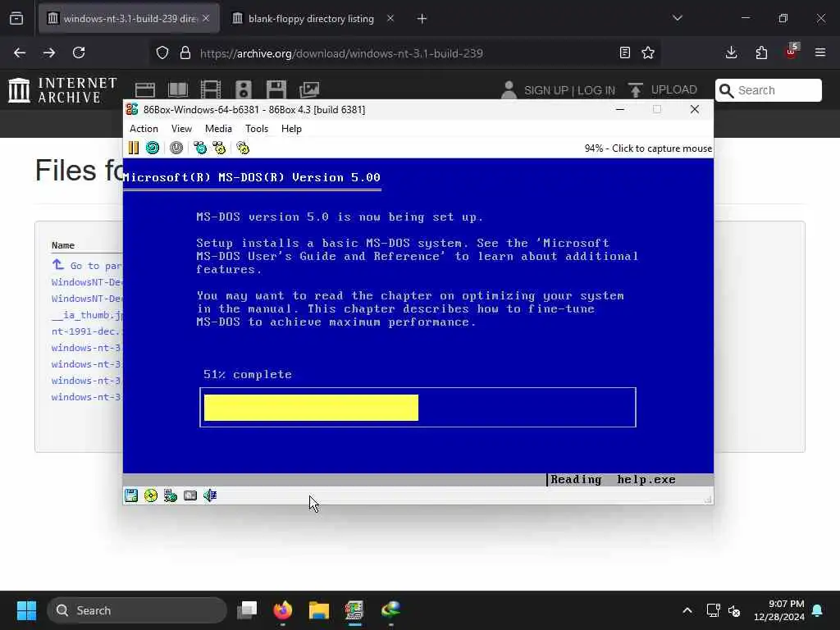This screenshot has height=630, width=840.
Task: Switch to blank-floppy directory listing tab
Action: coord(311,19)
